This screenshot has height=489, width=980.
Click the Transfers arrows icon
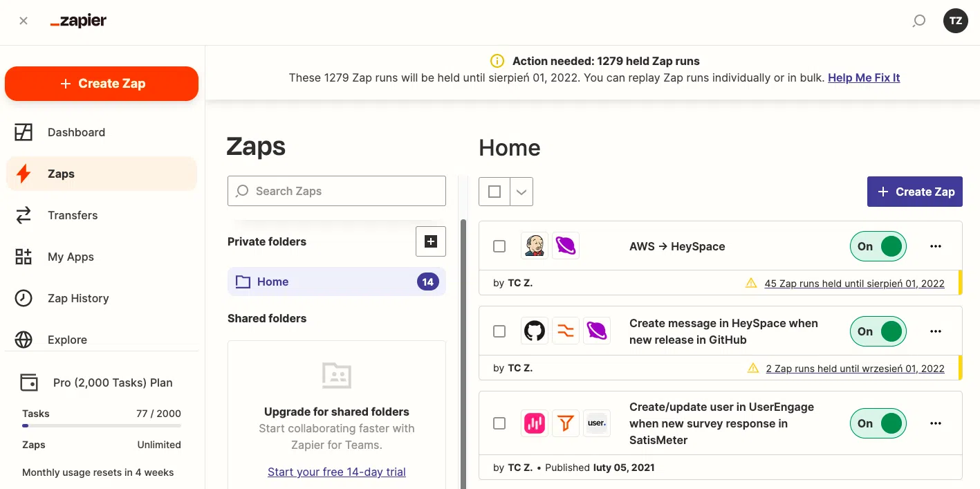point(24,215)
